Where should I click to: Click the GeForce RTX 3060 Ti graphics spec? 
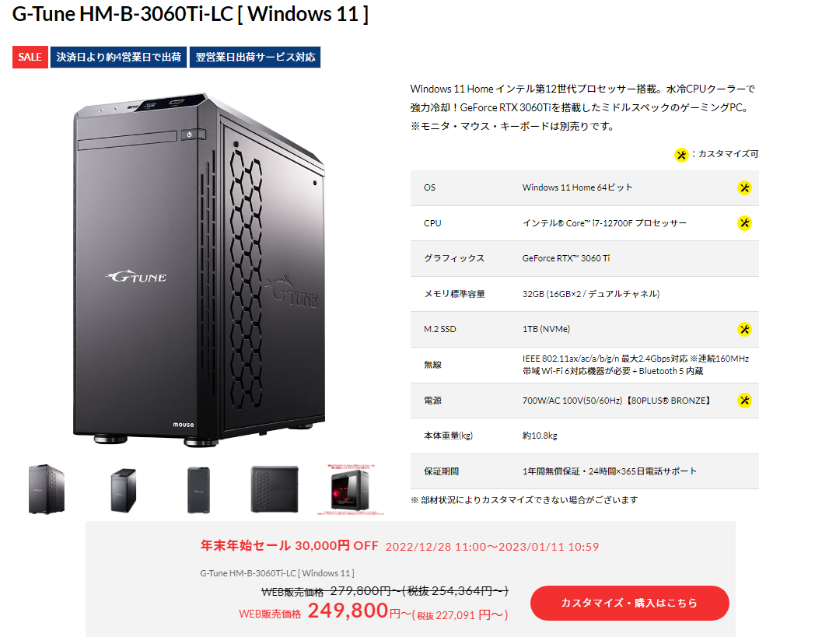pos(566,258)
